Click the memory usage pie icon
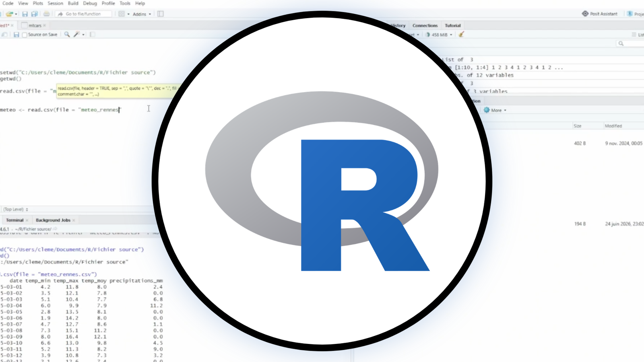 pyautogui.click(x=428, y=35)
